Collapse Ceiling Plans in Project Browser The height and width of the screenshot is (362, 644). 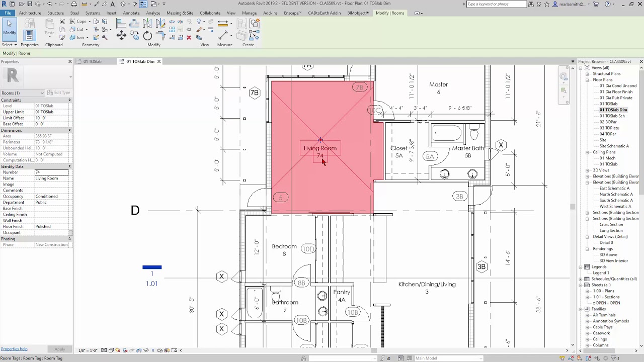click(x=587, y=152)
